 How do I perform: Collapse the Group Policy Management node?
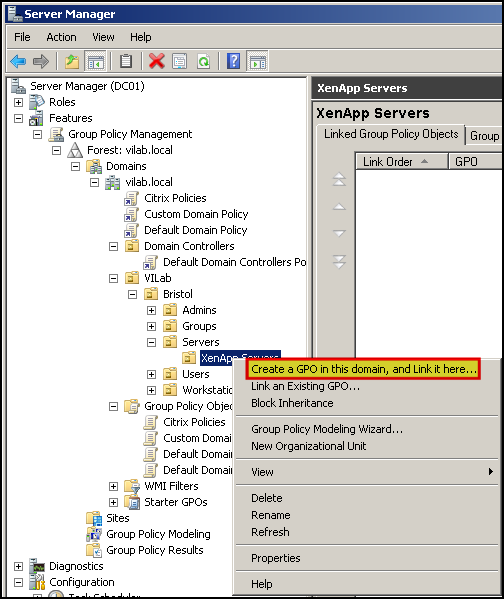tap(37, 134)
